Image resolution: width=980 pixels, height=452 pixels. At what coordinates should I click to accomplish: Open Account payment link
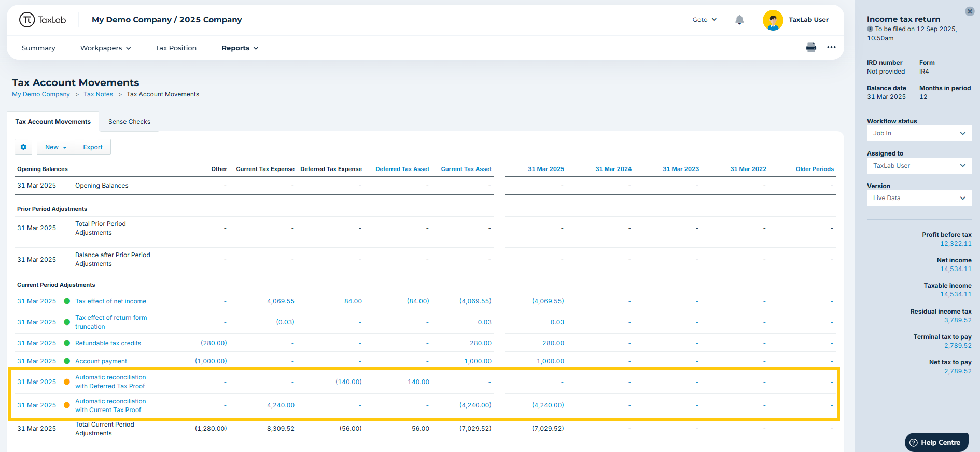101,361
